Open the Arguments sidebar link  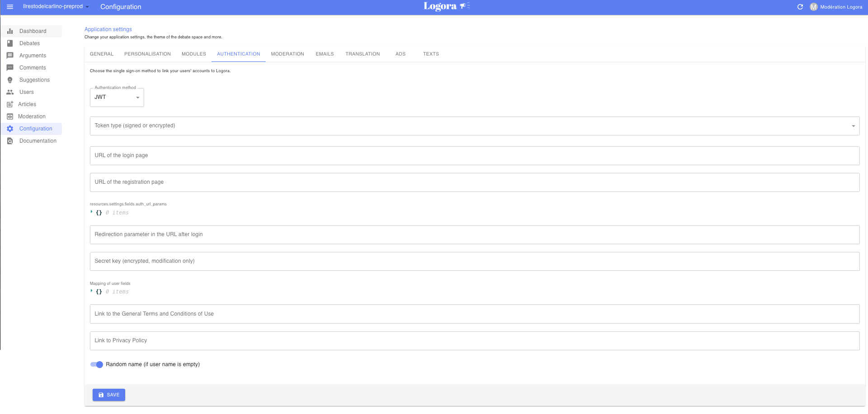pyautogui.click(x=33, y=56)
